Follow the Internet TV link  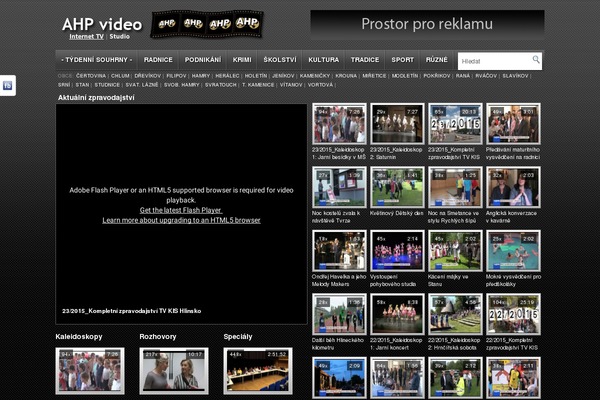point(86,37)
